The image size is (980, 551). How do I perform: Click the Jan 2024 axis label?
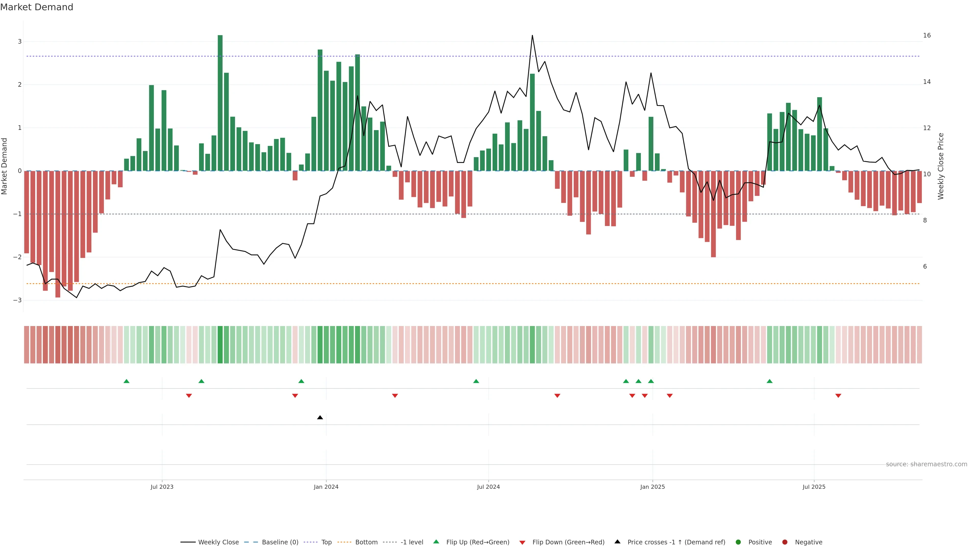coord(326,487)
